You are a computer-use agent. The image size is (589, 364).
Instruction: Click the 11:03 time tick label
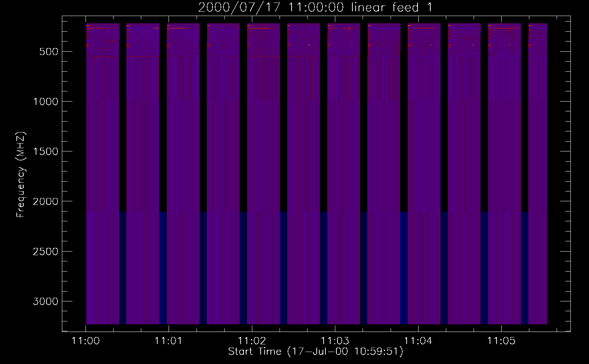[x=335, y=341]
